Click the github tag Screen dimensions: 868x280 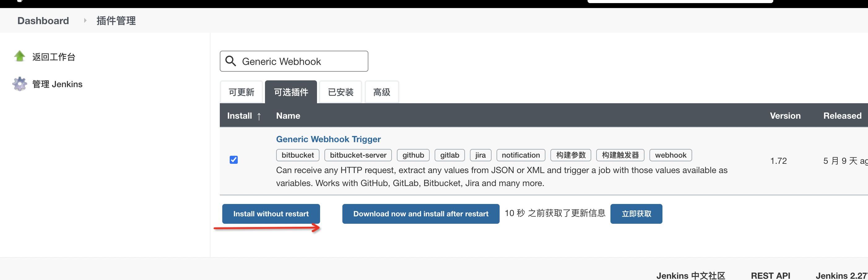(413, 155)
